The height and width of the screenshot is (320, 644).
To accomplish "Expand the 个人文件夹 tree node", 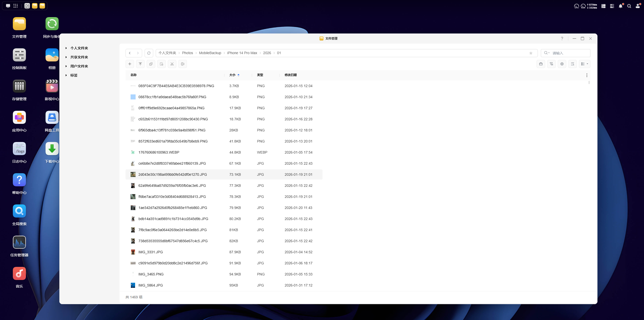I will coord(66,48).
